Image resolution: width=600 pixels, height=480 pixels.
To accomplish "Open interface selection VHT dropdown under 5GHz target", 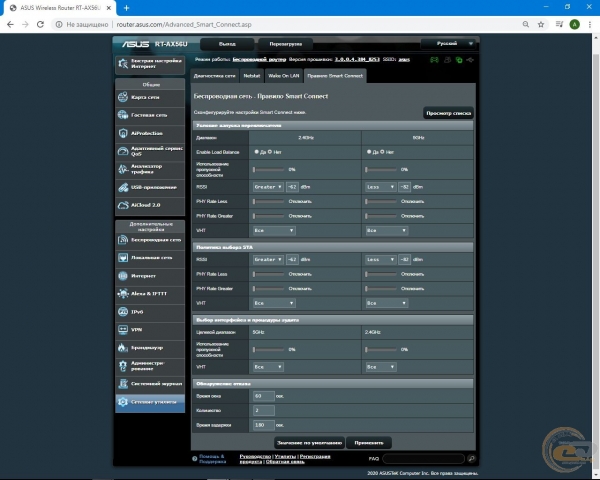I will click(268, 367).
